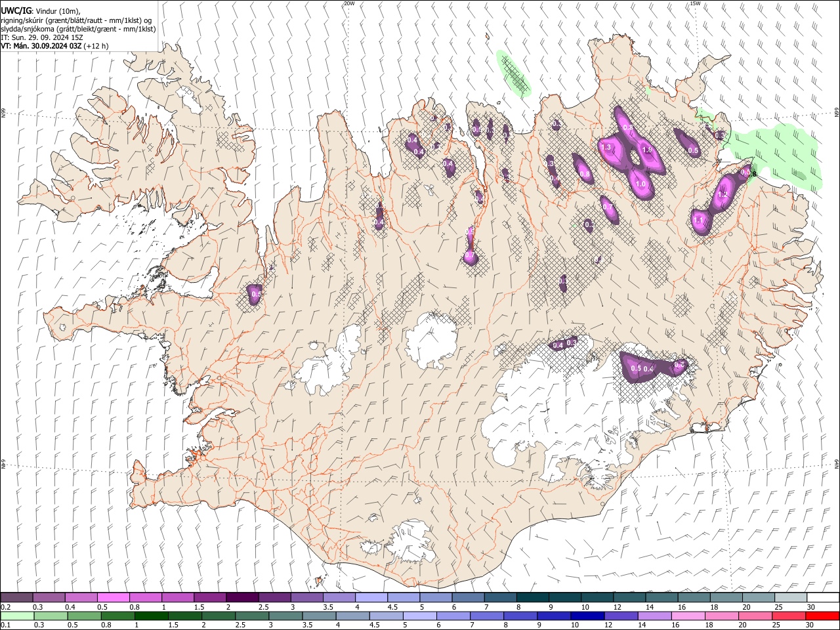Click the 'VT: Mán. 30.09.2024 03Z' valid time
The width and height of the screenshot is (840, 630).
pyautogui.click(x=41, y=46)
